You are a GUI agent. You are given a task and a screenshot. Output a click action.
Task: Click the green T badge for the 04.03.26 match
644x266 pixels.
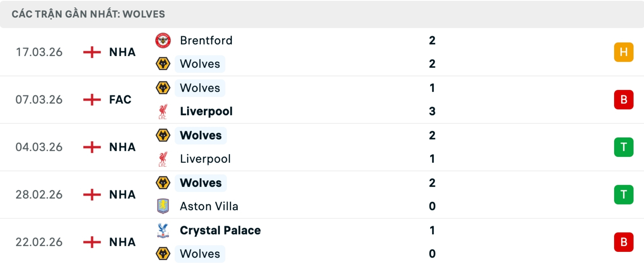click(x=624, y=147)
